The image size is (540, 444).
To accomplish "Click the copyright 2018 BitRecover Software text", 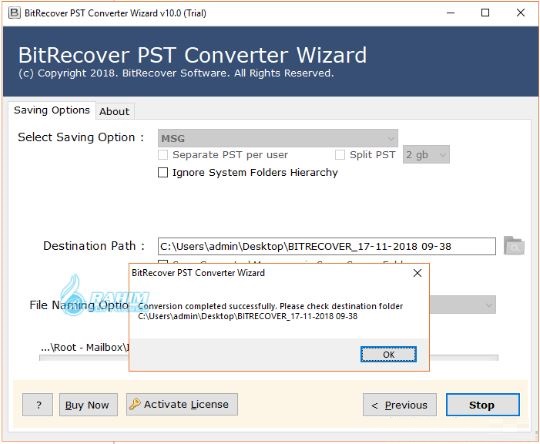I will (176, 73).
